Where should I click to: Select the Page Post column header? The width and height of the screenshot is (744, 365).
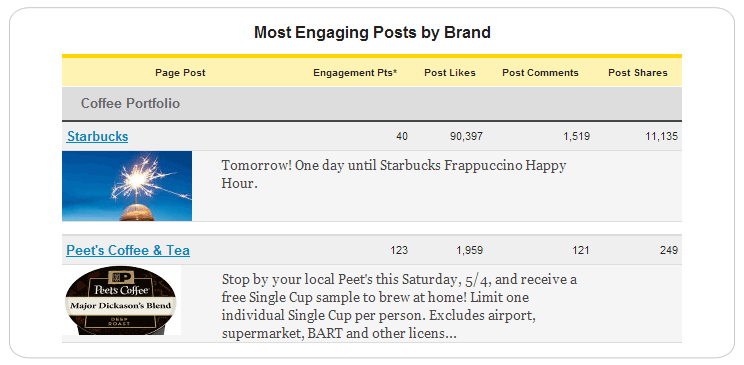pyautogui.click(x=180, y=73)
